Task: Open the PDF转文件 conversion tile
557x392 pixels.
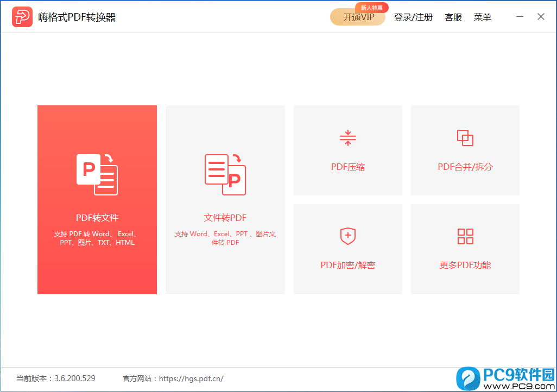Action: [x=97, y=199]
